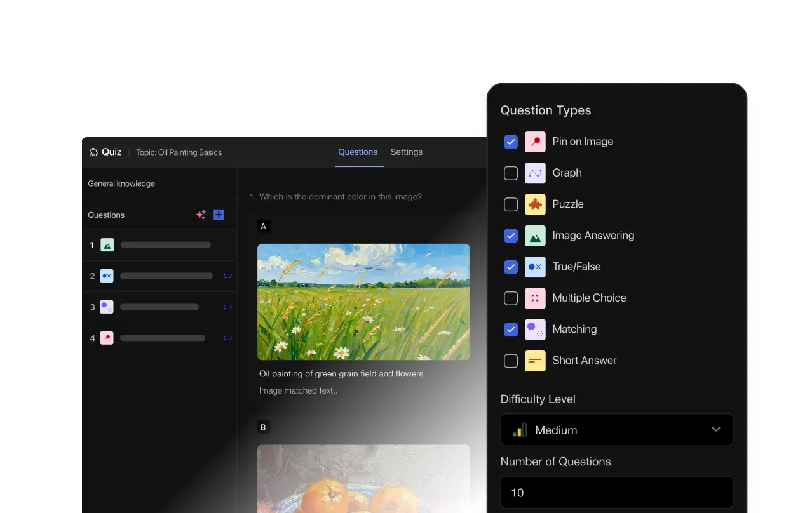Image resolution: width=812 pixels, height=513 pixels.
Task: Click the link icon on question 2
Action: coord(227,276)
